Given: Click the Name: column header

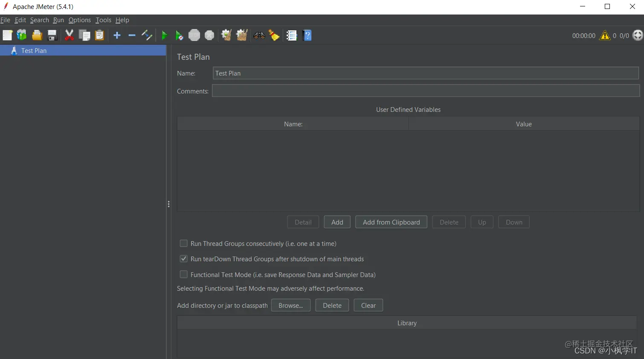Looking at the screenshot, I should tap(293, 124).
